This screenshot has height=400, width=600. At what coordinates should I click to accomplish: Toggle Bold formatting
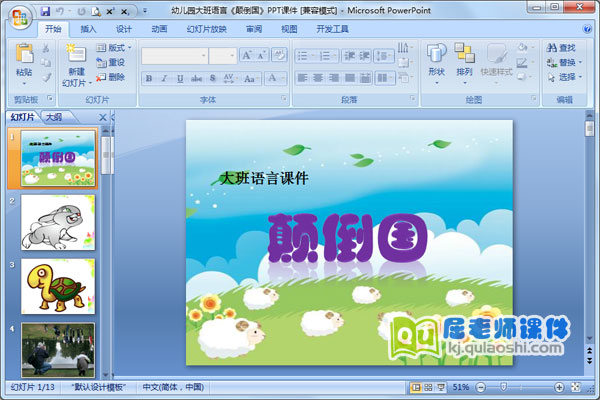tap(149, 78)
